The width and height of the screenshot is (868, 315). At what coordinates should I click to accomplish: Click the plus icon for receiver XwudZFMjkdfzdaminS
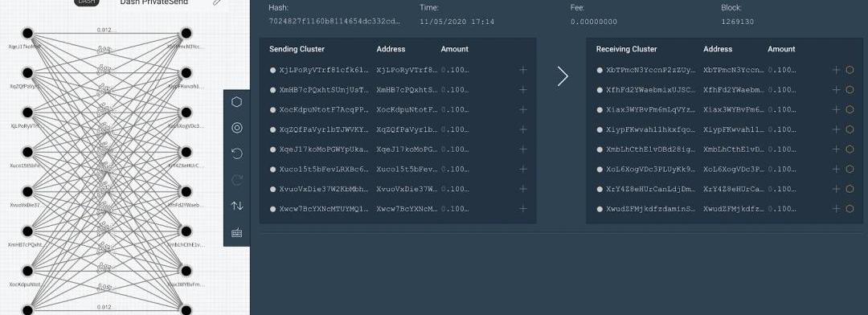837,209
